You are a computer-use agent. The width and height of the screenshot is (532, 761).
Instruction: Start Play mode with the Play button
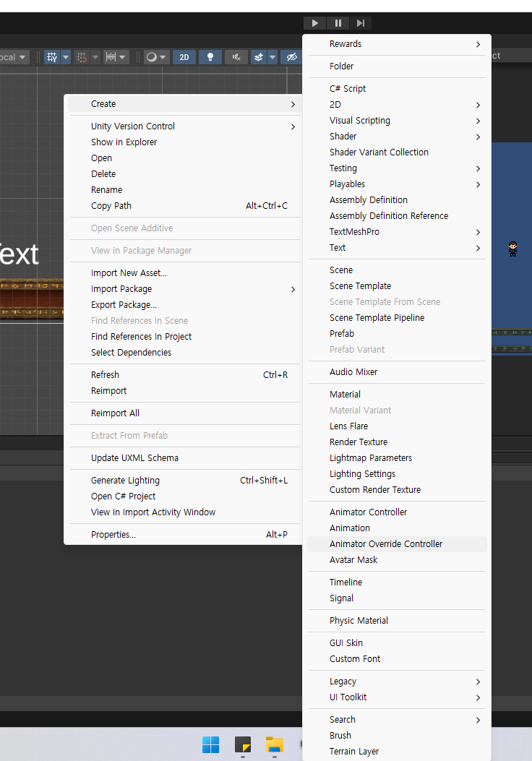click(314, 23)
